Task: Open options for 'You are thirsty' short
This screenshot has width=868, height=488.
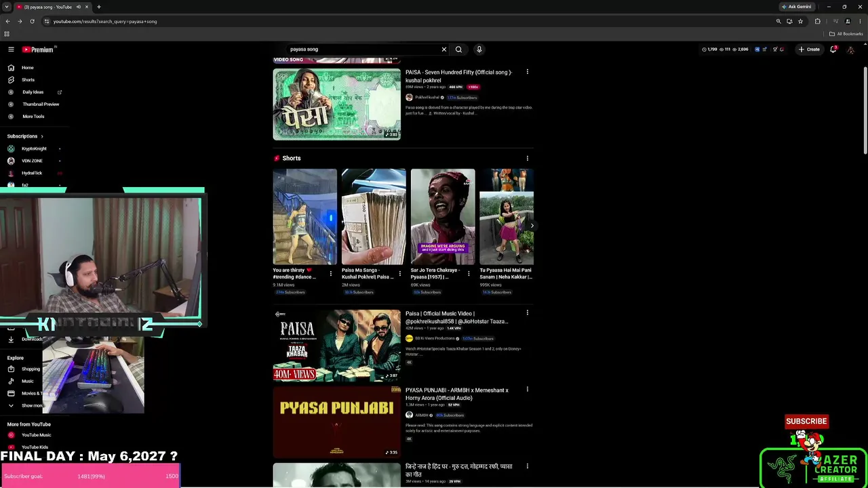Action: tap(331, 274)
